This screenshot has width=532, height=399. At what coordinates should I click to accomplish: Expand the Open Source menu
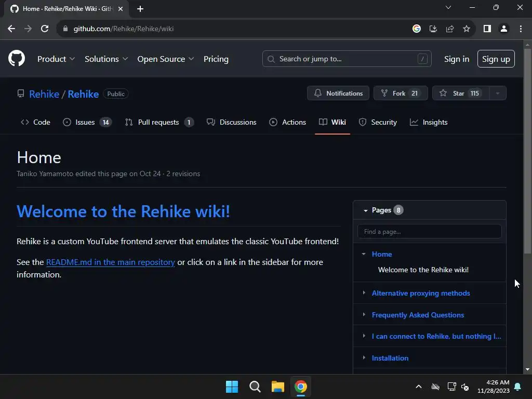[166, 59]
